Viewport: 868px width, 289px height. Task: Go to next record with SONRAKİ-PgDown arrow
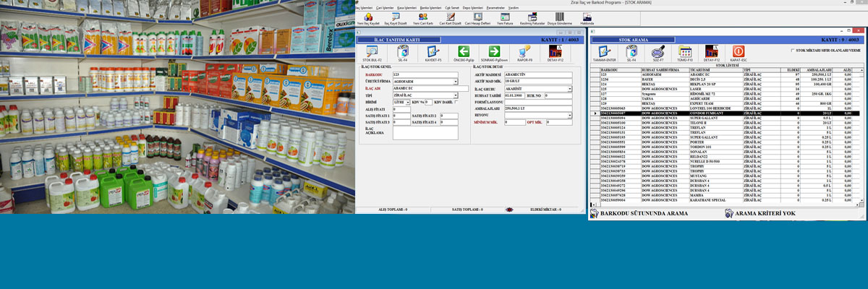494,51
